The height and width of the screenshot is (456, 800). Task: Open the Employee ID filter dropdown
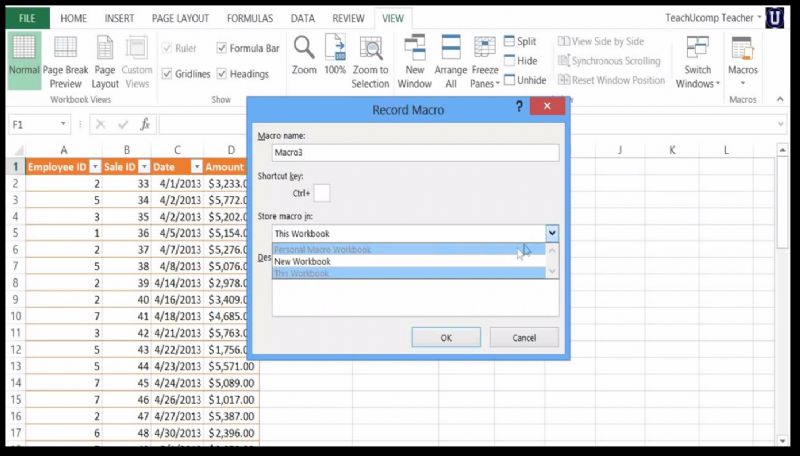95,167
